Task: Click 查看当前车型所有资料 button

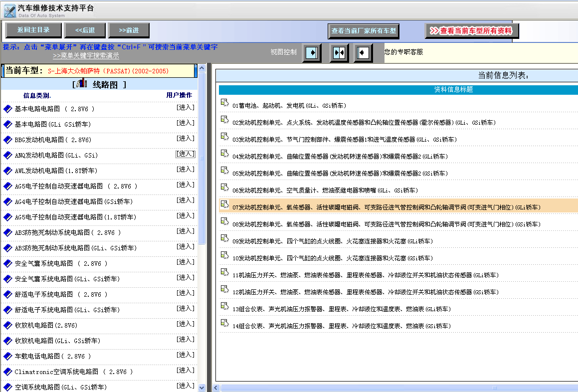Action: pyautogui.click(x=472, y=31)
